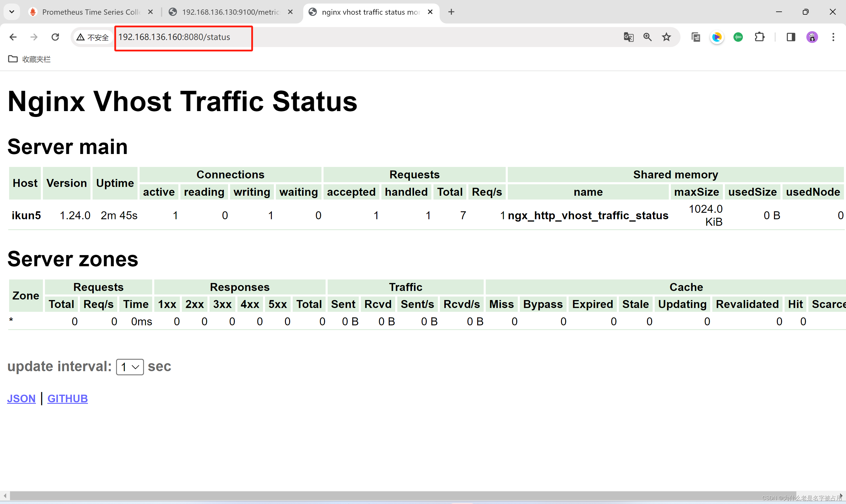Click the Bypass column header
This screenshot has height=504, width=846.
[x=543, y=304]
